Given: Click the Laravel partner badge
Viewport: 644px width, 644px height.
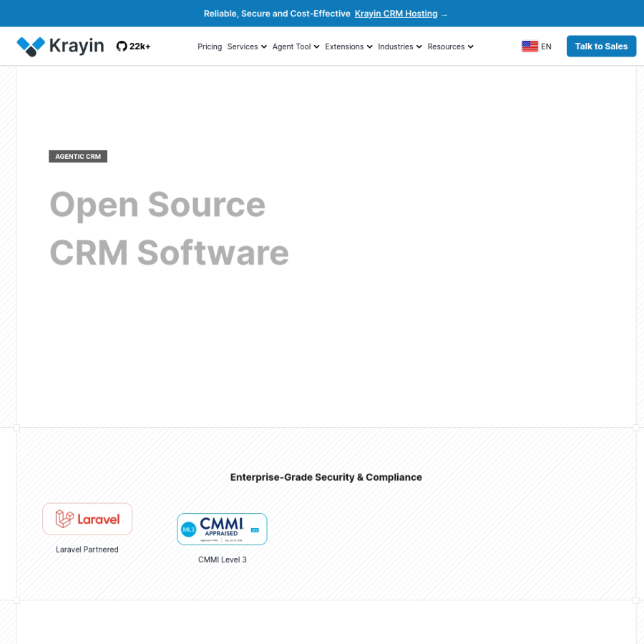Looking at the screenshot, I should [87, 519].
